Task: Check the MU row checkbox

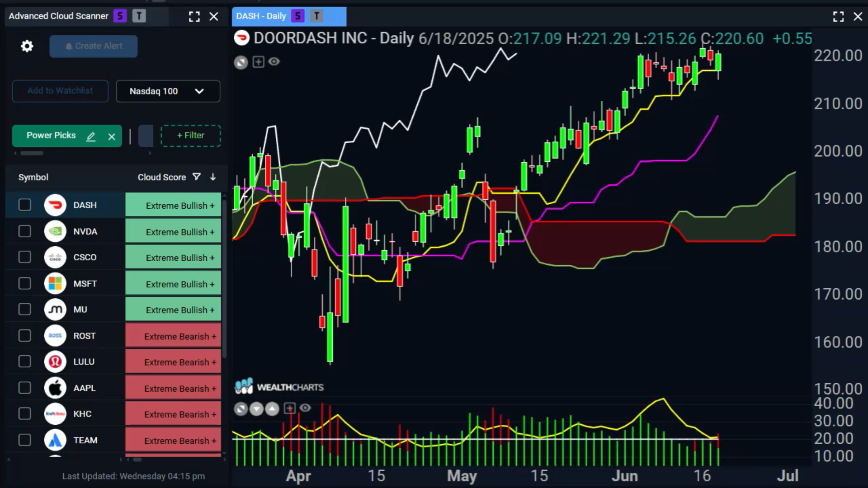Action: click(x=24, y=310)
